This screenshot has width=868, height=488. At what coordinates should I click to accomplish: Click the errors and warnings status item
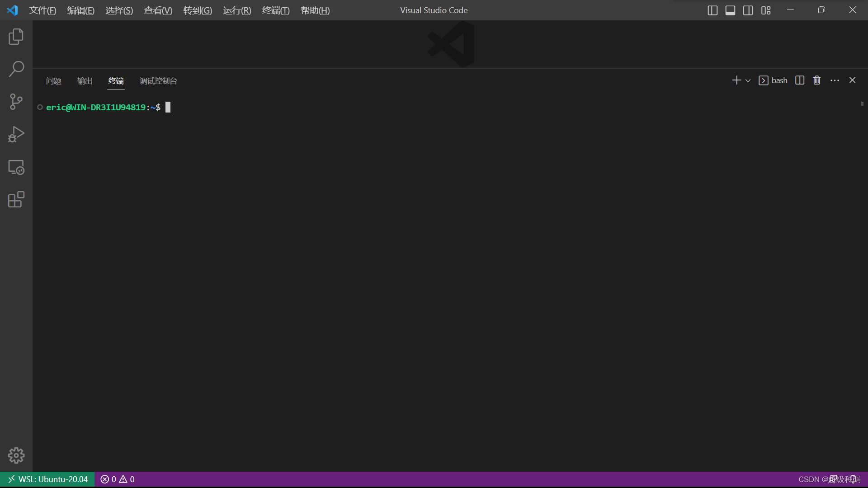coord(118,479)
